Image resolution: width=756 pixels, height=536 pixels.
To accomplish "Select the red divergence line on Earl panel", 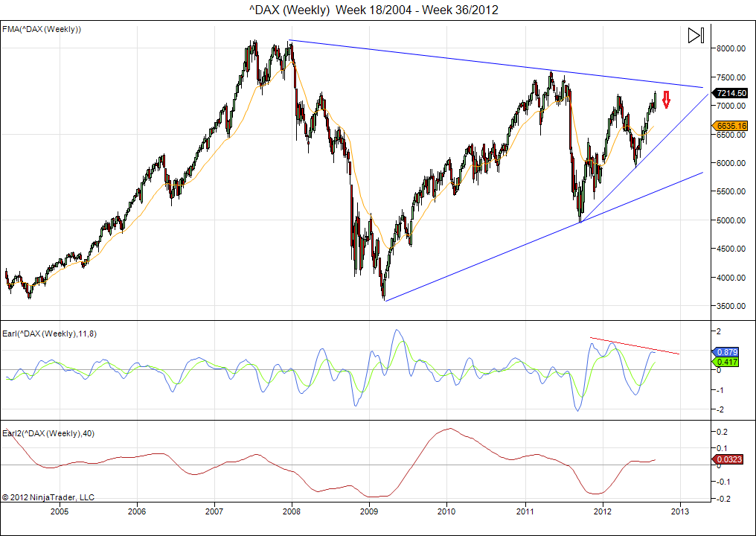I will click(634, 346).
